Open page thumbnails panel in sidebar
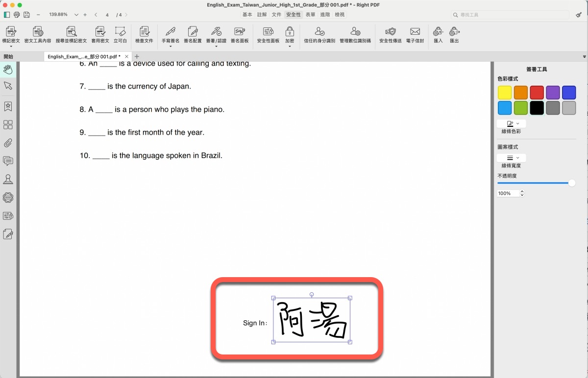The height and width of the screenshot is (378, 588). [x=8, y=125]
